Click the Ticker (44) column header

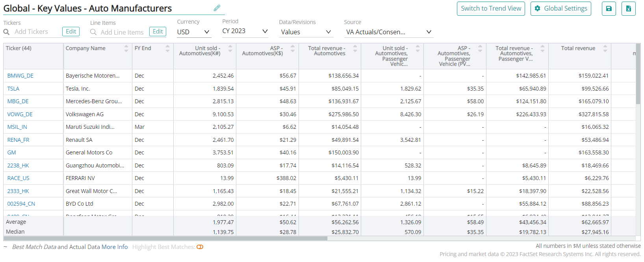click(33, 56)
